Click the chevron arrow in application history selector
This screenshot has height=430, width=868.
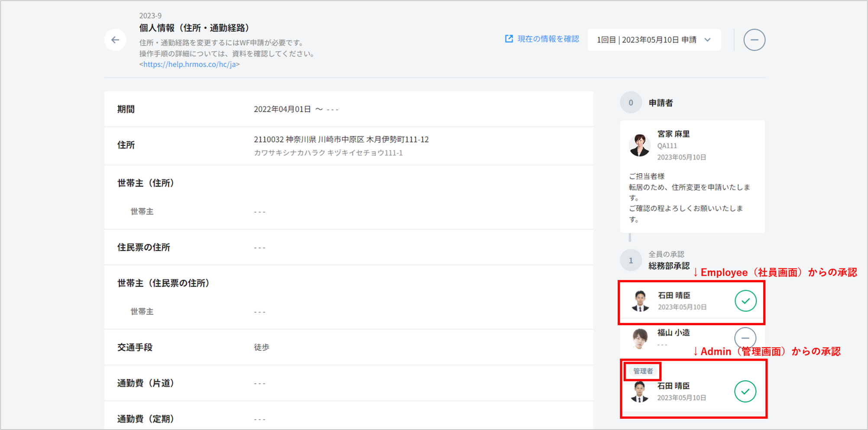[x=708, y=40]
